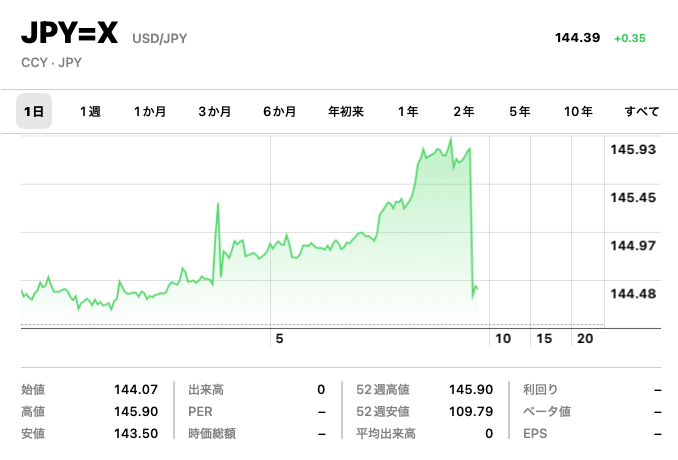Switch chart to 1週 range
The width and height of the screenshot is (678, 460).
pos(90,112)
